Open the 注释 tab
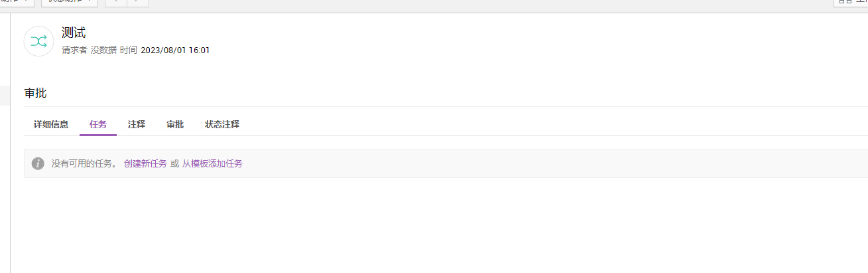The height and width of the screenshot is (273, 868). (x=137, y=124)
